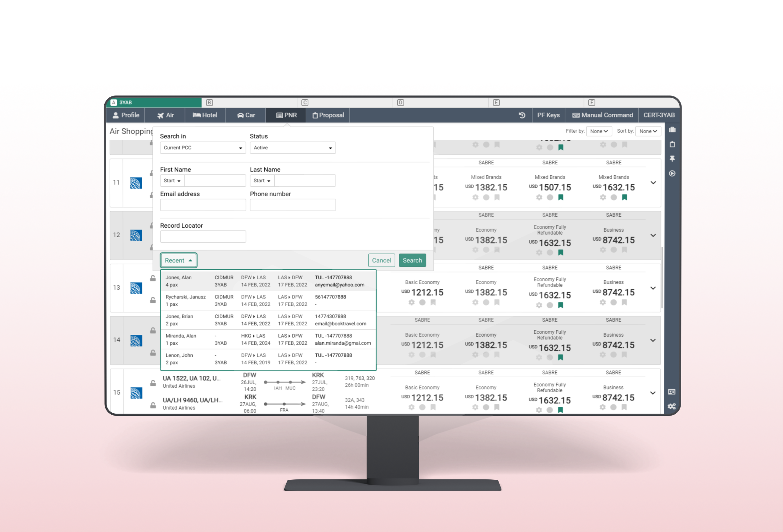
Task: Click the clipboard icon in right sidebar
Action: pyautogui.click(x=672, y=144)
